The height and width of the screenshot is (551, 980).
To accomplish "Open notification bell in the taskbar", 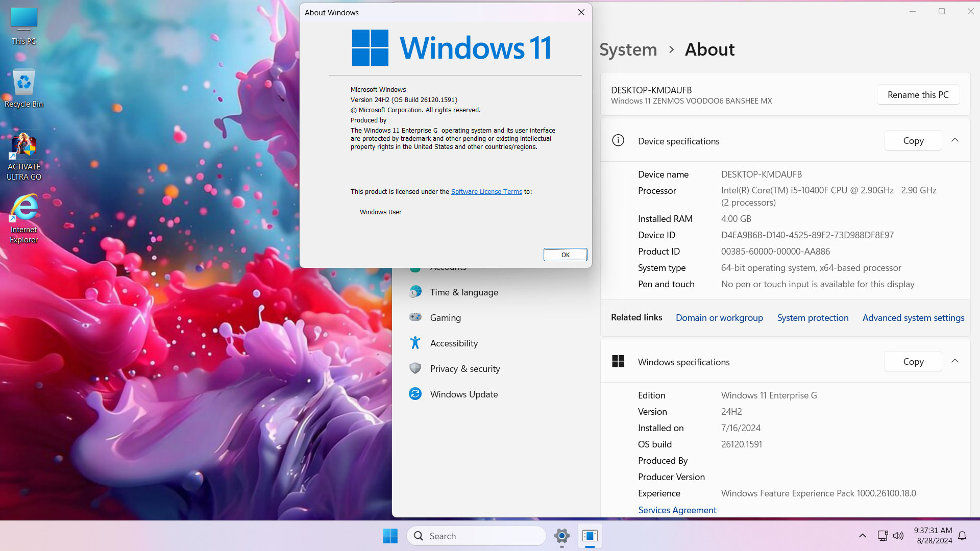I will (962, 536).
